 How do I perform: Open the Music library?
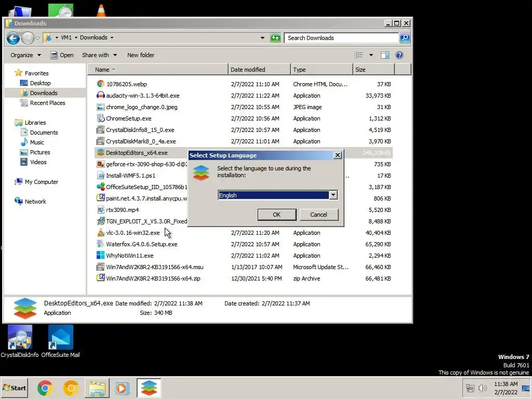37,142
